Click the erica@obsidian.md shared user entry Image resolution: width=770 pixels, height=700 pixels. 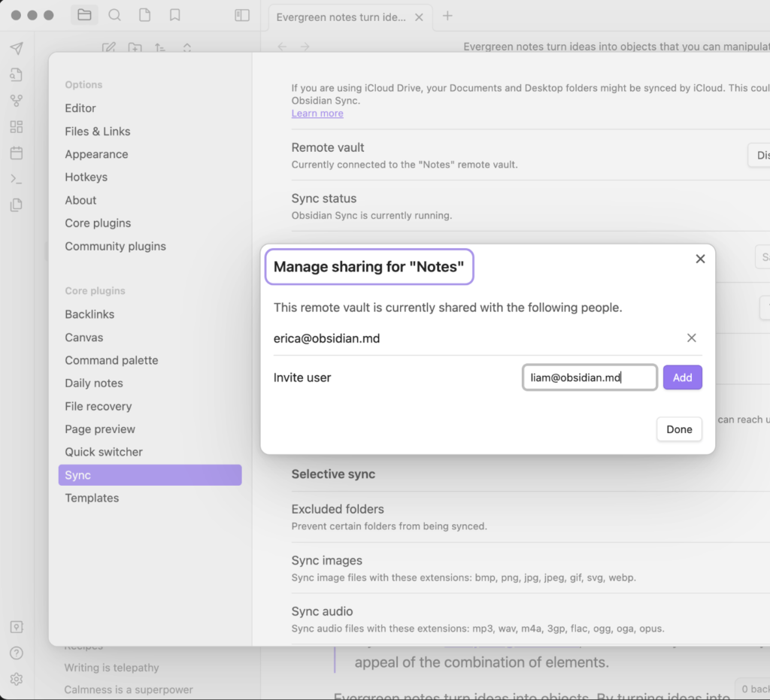click(326, 338)
